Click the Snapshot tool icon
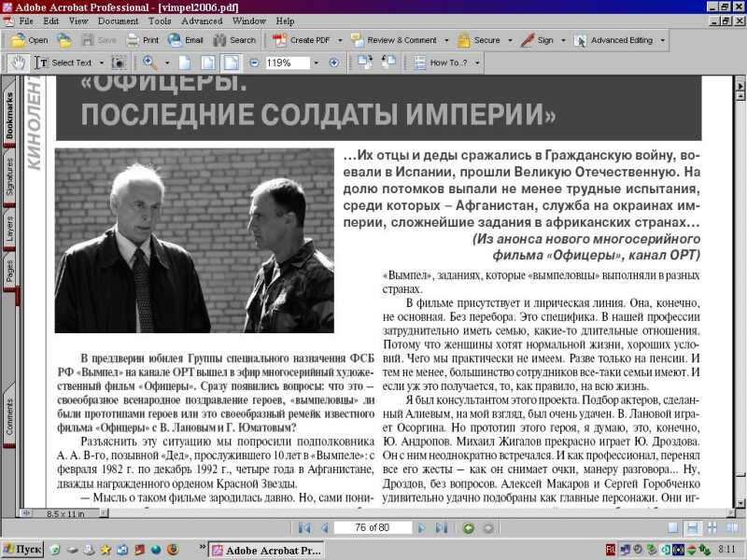 coord(119,63)
